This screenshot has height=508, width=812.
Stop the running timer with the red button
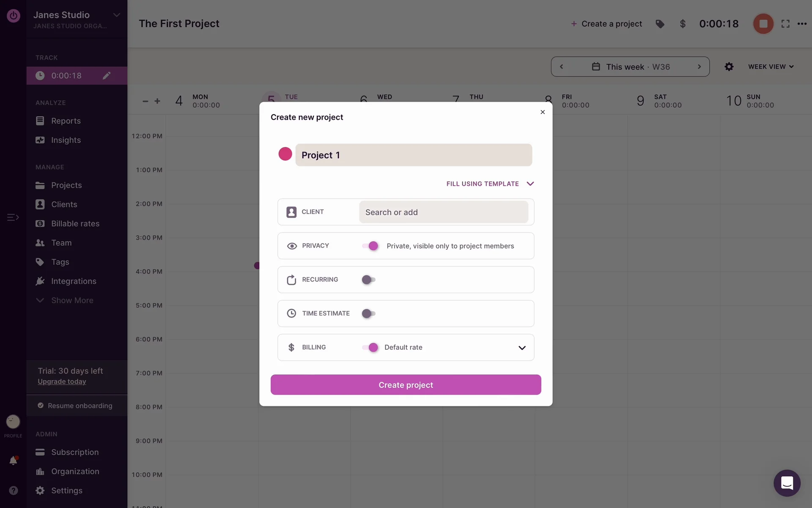coord(763,24)
